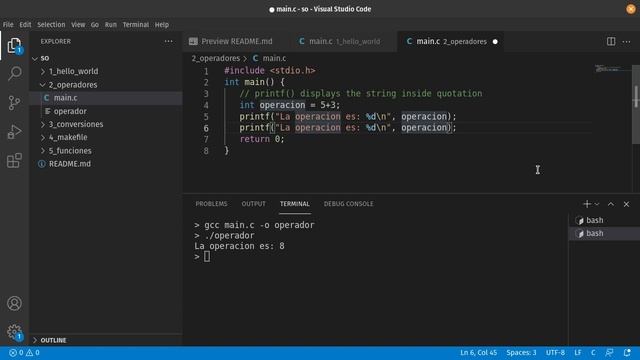
Task: Open the View menu
Action: click(x=78, y=24)
